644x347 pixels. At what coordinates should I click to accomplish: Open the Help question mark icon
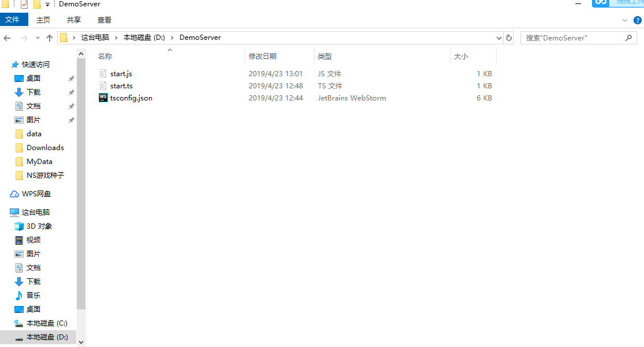(x=638, y=20)
